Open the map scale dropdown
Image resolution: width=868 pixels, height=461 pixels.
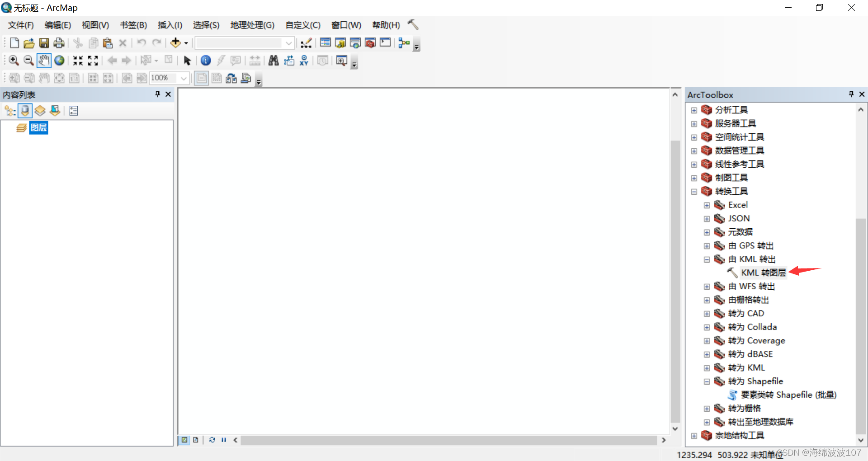[x=288, y=43]
